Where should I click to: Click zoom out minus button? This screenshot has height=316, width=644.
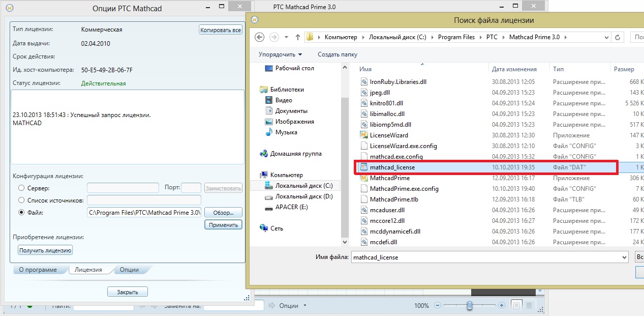[x=437, y=305]
